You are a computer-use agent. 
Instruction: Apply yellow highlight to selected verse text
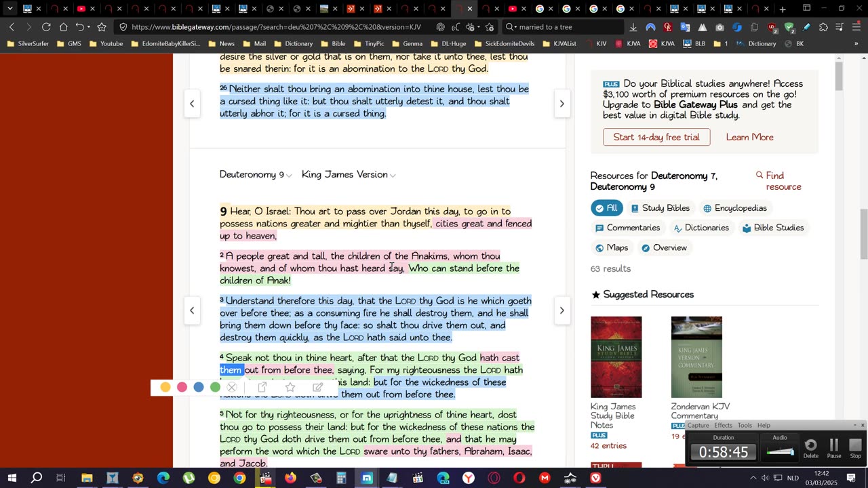point(165,387)
